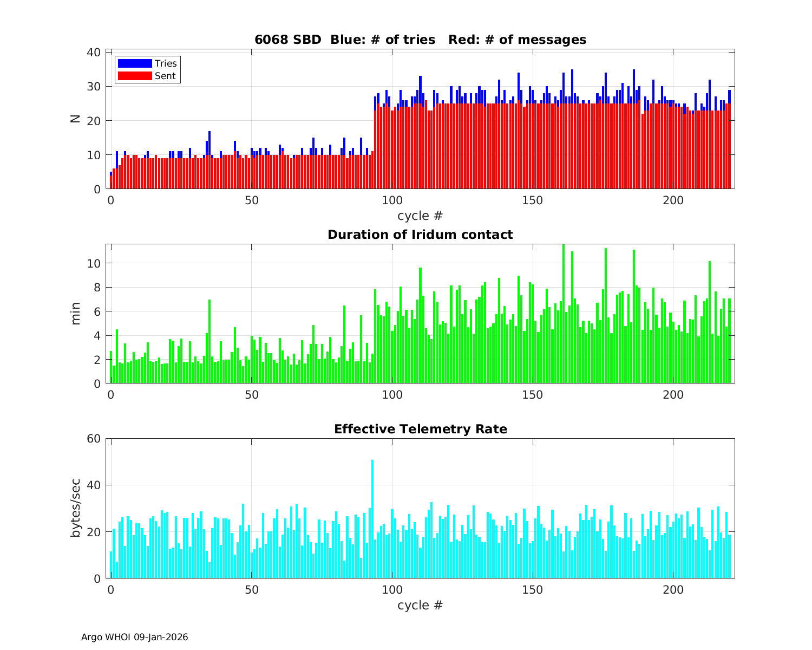Select the "Tries" legend text label
This screenshot has height=650, width=812.
point(166,63)
